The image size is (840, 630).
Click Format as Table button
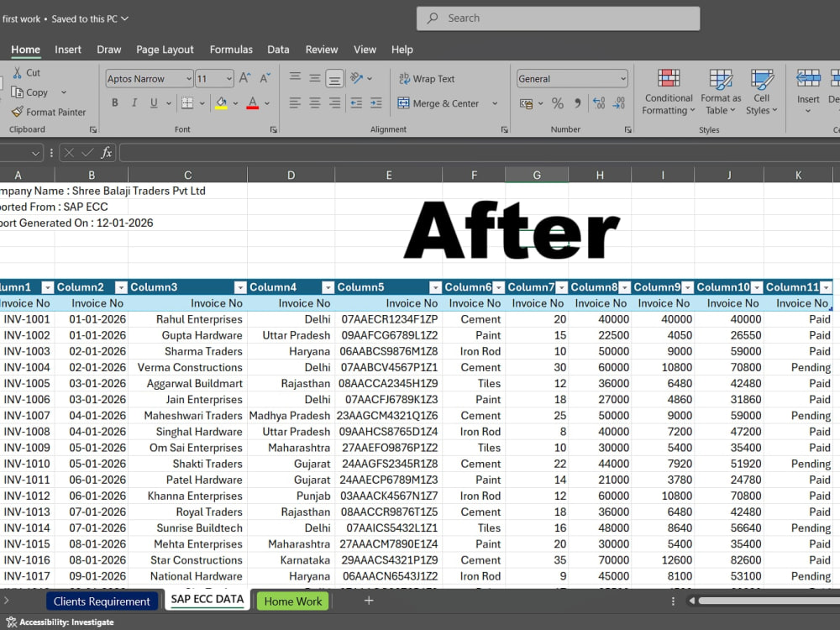click(x=721, y=92)
